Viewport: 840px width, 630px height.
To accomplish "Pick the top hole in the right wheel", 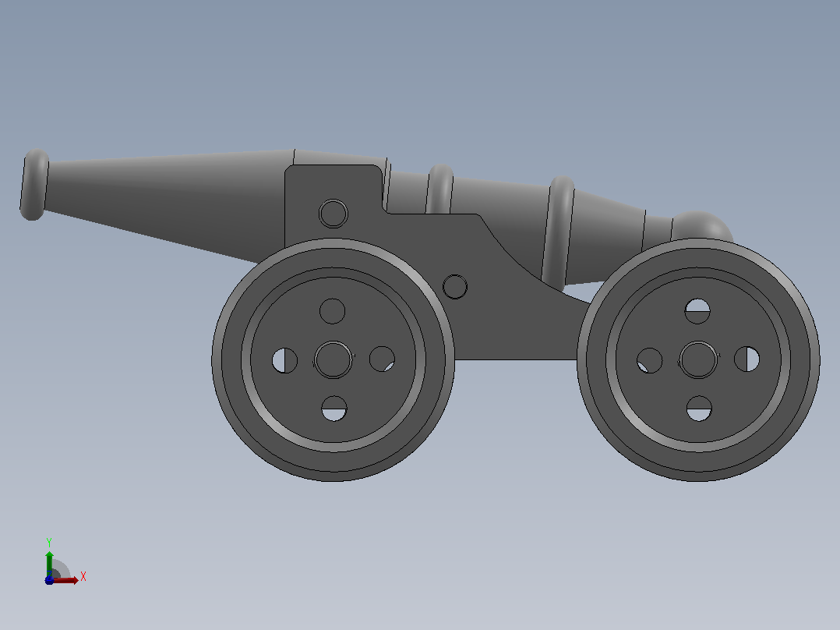I will (697, 311).
